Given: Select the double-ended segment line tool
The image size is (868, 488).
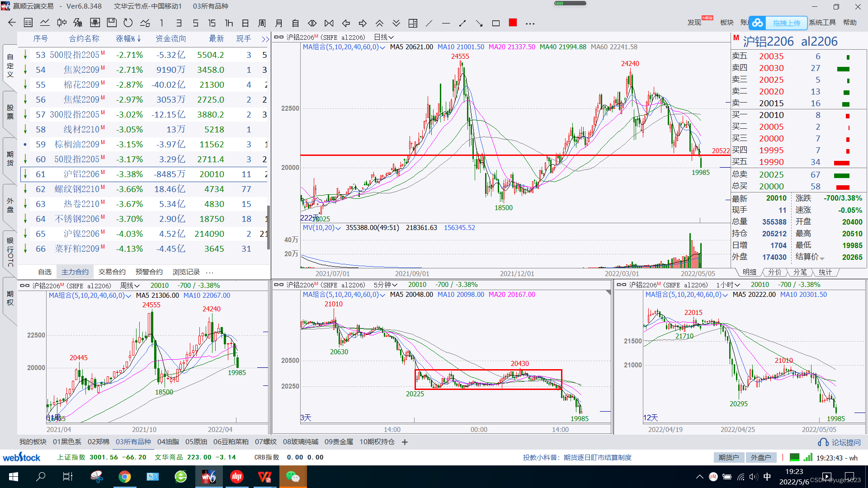Looking at the screenshot, I should 462,23.
